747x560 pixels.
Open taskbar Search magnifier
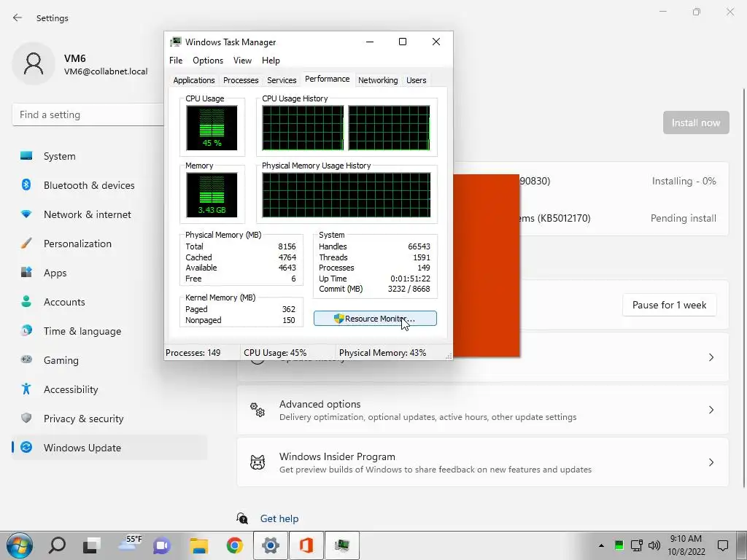coord(57,545)
